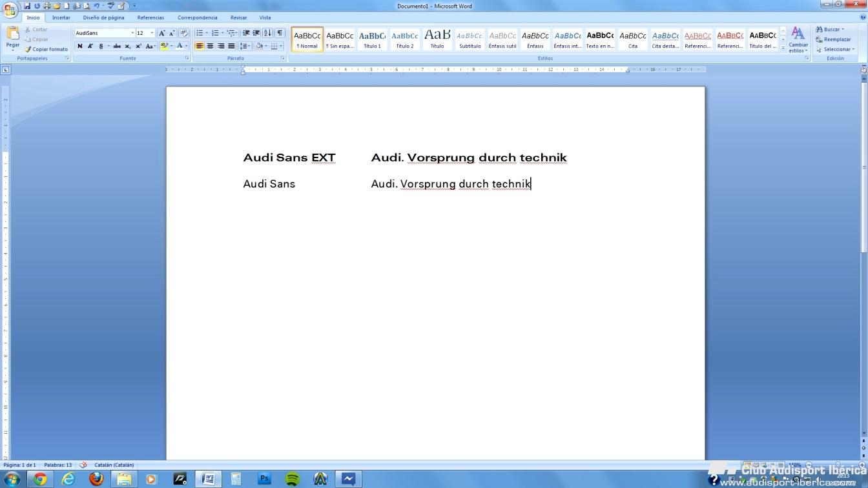
Task: Switch to Vista tab
Action: tap(265, 17)
